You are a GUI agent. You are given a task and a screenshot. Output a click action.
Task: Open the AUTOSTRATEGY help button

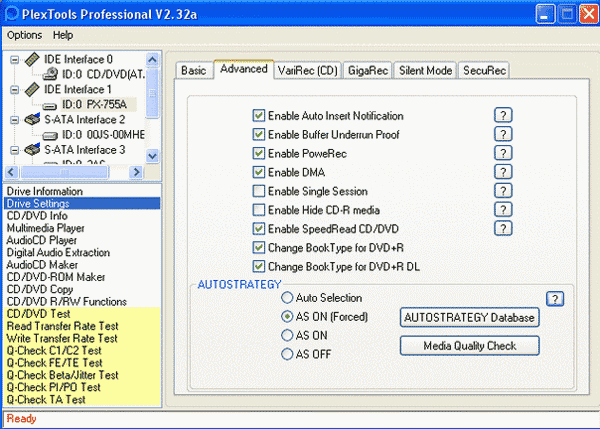[555, 299]
